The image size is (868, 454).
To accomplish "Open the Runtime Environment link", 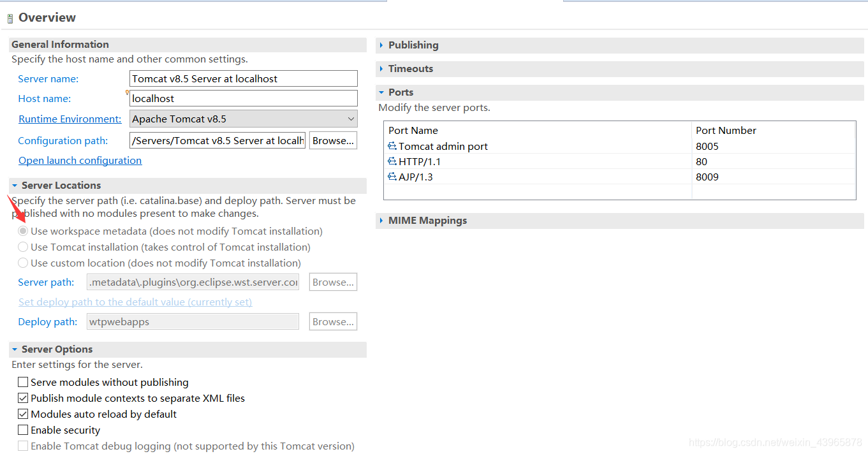I will click(70, 119).
